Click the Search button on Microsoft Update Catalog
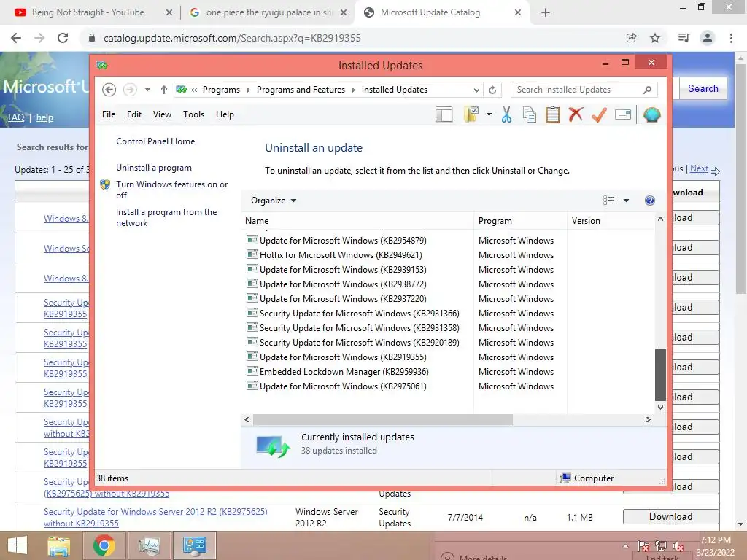747x560 pixels. click(x=703, y=88)
